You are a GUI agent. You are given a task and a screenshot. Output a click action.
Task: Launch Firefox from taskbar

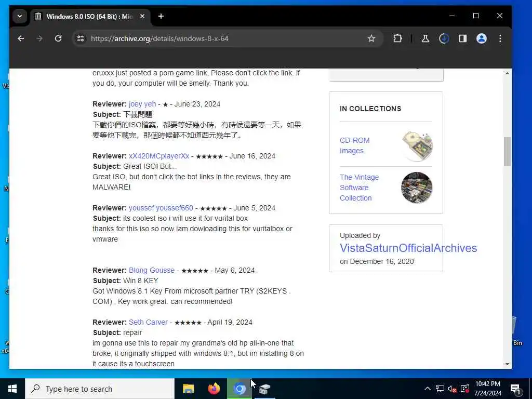tap(214, 389)
